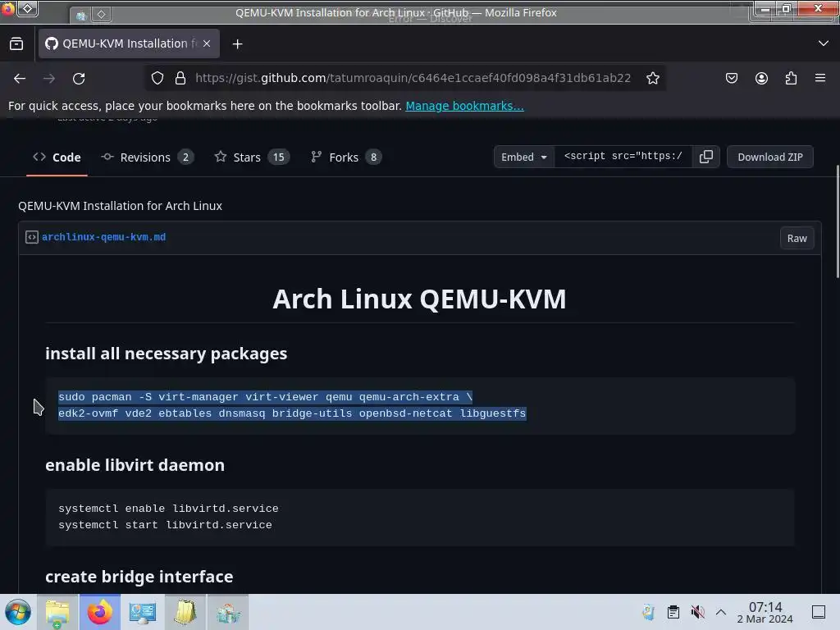Click the show desktop button
This screenshot has width=840, height=630.
point(819,612)
